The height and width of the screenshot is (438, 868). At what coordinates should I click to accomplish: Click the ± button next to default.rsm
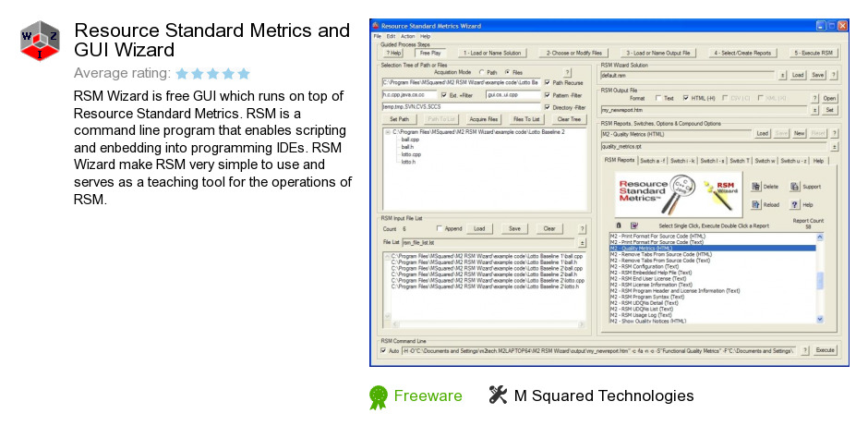pos(782,75)
